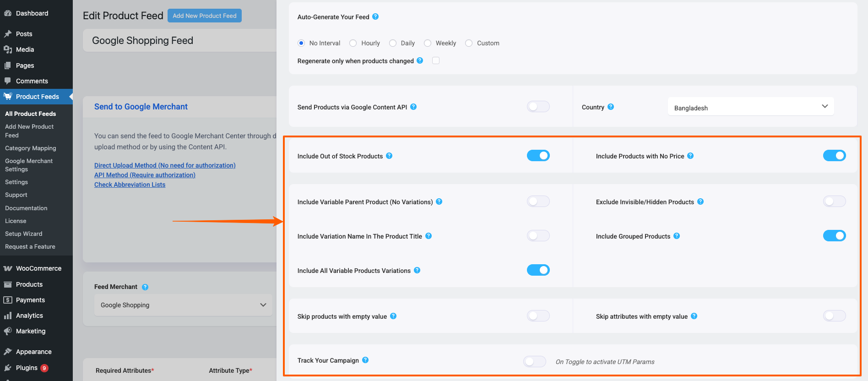868x381 pixels.
Task: Disable Include Out of Stock Products toggle
Action: click(x=538, y=156)
